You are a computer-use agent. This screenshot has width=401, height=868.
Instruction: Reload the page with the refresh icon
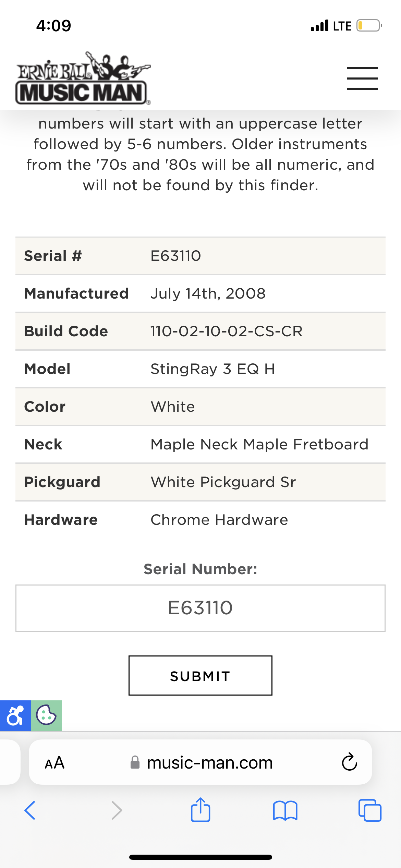click(350, 762)
